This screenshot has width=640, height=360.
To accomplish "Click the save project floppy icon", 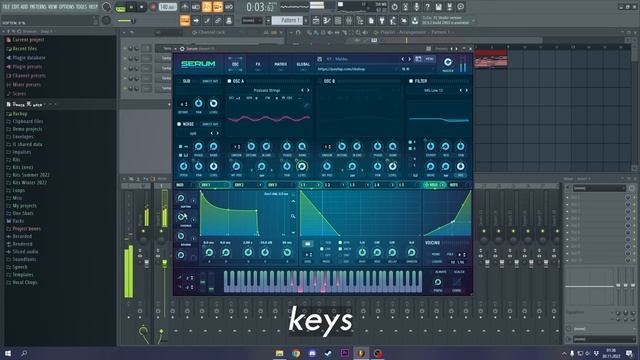I will click(x=438, y=7).
